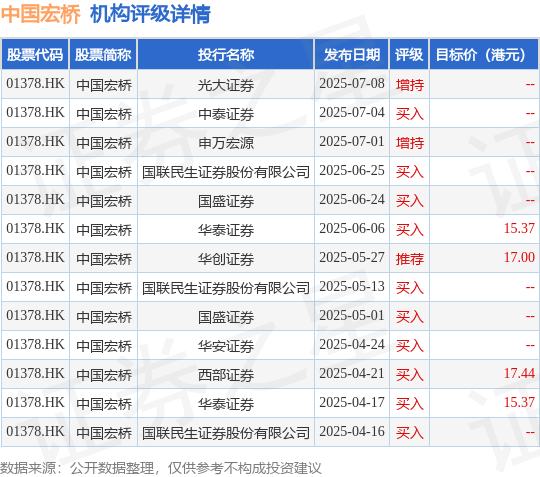Click the 中国宏桥 title text
The image size is (540, 477).
[40, 14]
